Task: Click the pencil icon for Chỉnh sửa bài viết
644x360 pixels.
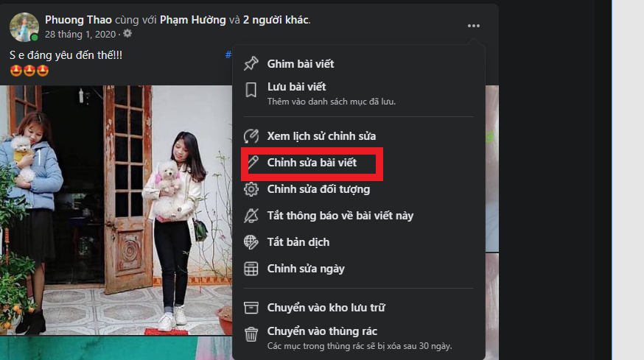Action: click(253, 162)
